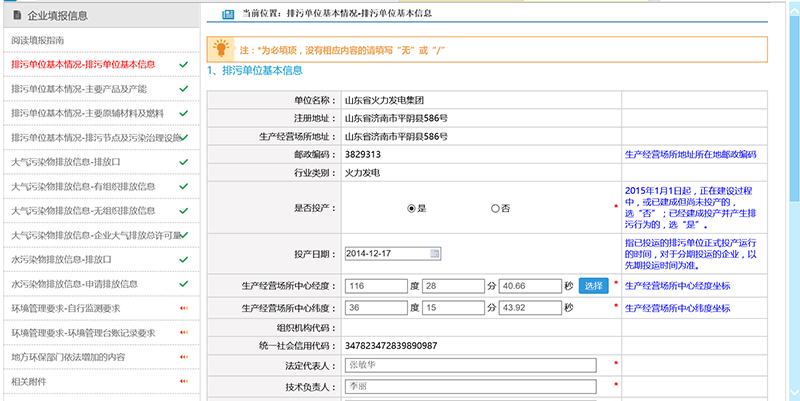The width and height of the screenshot is (800, 401).
Task: Click orange pending icon beside 相关附件
Action: coord(183,381)
